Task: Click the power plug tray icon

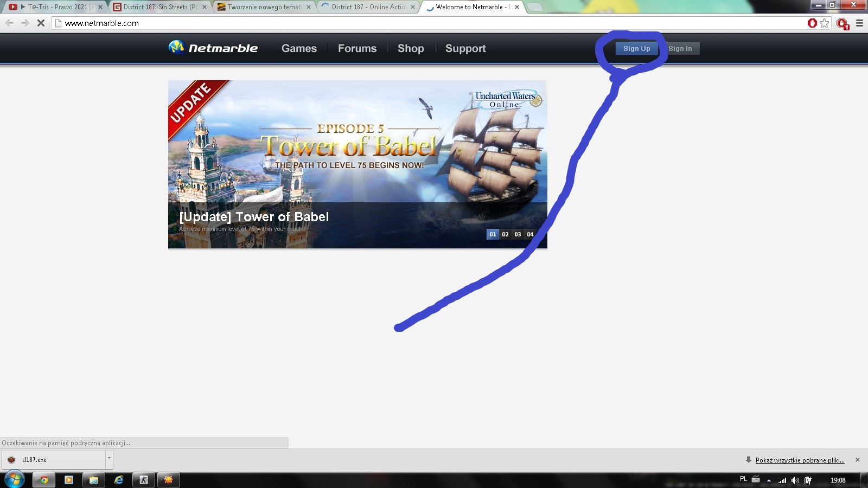Action: [x=808, y=480]
